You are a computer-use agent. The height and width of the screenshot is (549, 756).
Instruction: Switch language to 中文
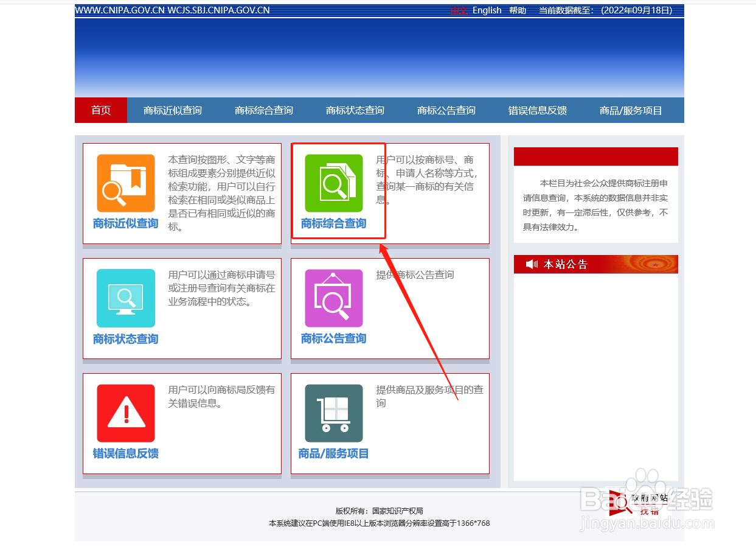459,10
